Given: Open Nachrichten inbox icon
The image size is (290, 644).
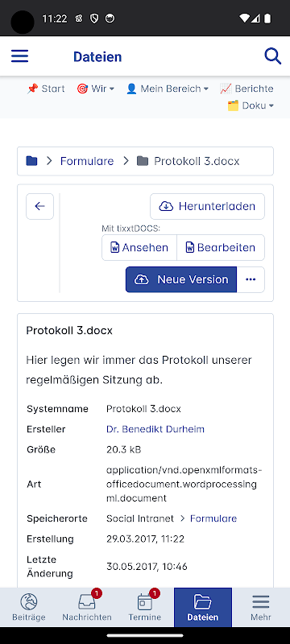Looking at the screenshot, I should [x=87, y=602].
